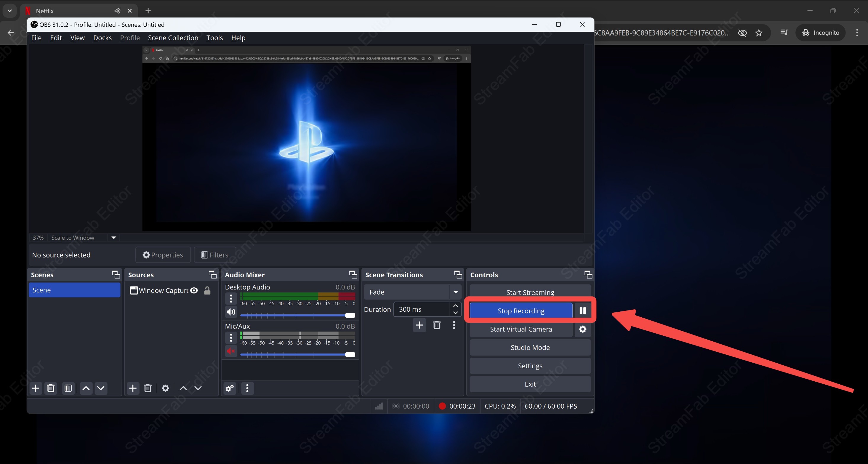Hide Window Capture with eye toggle
This screenshot has height=464, width=868.
pos(194,290)
